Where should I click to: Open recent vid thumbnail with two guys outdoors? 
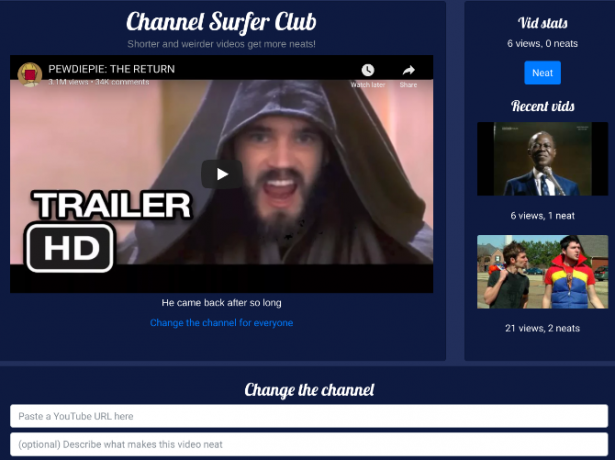[542, 272]
